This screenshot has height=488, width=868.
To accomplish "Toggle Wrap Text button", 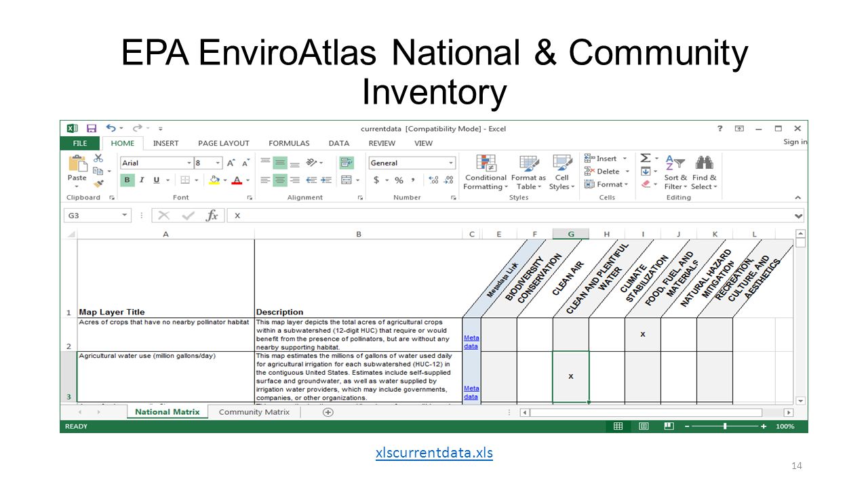I will (347, 163).
